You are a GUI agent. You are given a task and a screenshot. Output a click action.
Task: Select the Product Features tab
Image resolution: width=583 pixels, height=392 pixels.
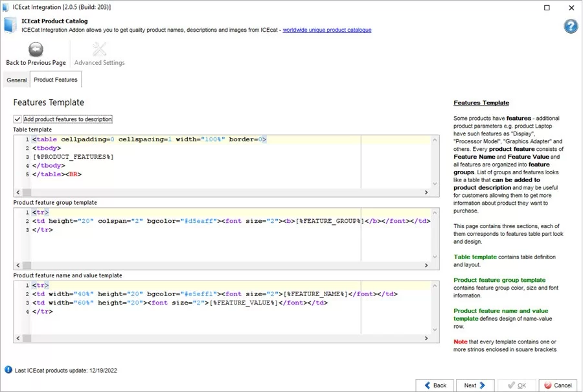click(x=55, y=79)
